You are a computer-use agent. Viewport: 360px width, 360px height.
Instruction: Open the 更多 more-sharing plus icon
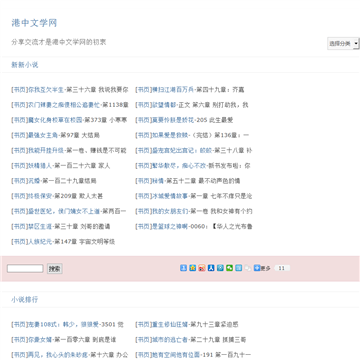tap(262, 268)
